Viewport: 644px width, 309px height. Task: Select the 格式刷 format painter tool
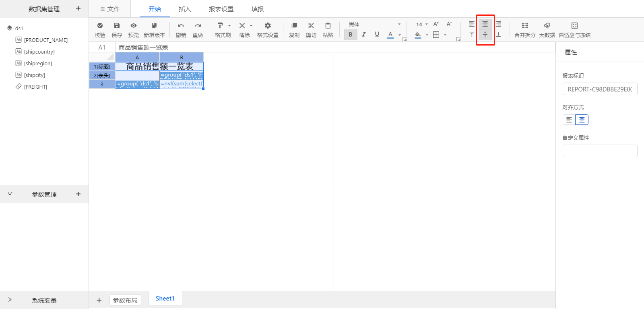click(x=220, y=26)
